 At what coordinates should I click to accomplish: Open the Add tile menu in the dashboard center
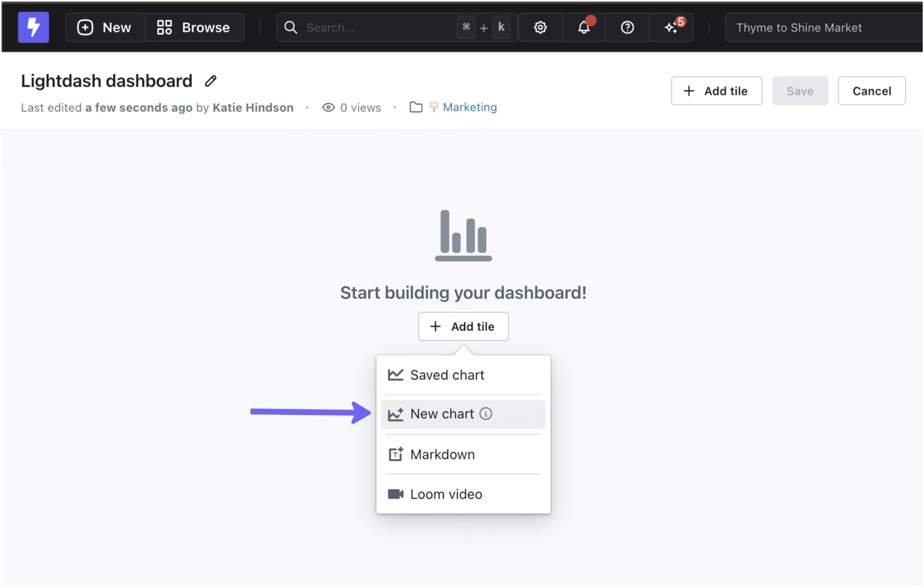click(463, 326)
